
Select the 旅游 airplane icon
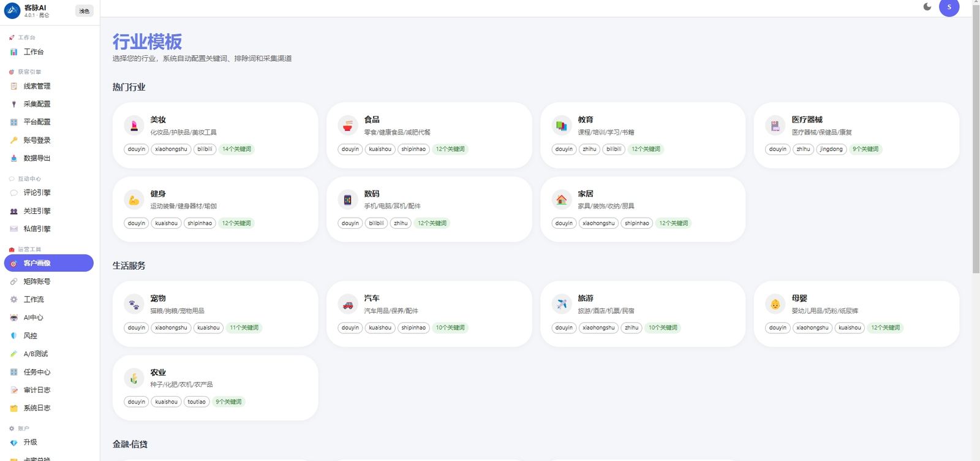562,303
